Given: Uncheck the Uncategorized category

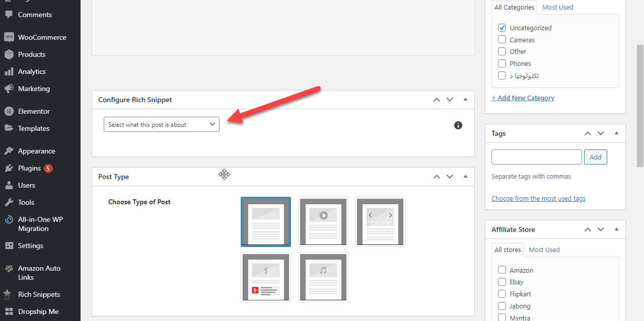Looking at the screenshot, I should pyautogui.click(x=502, y=28).
